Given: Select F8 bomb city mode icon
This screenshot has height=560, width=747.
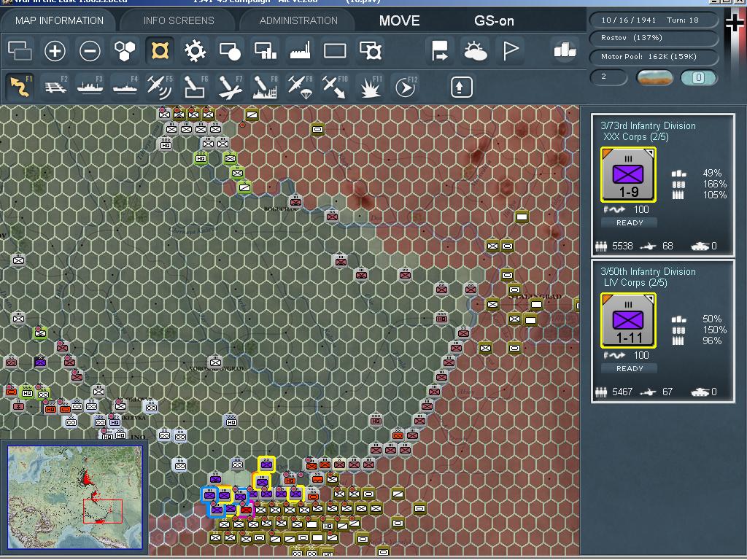Looking at the screenshot, I should pyautogui.click(x=265, y=87).
